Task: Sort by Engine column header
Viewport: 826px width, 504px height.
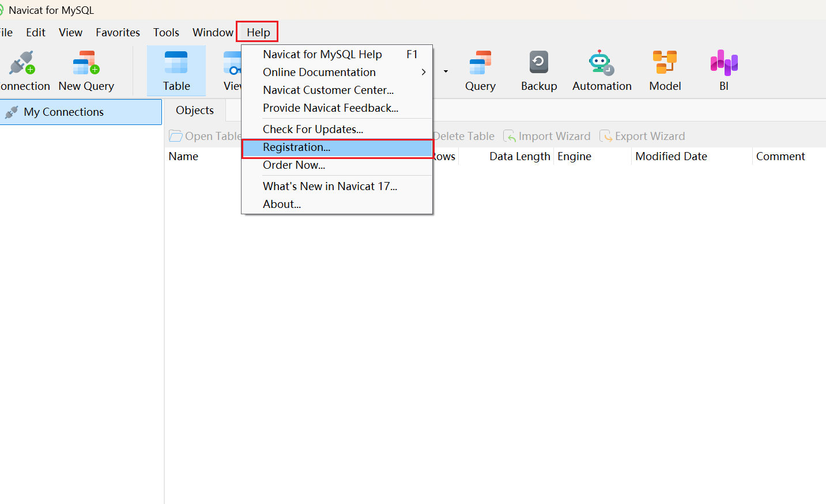Action: 574,156
